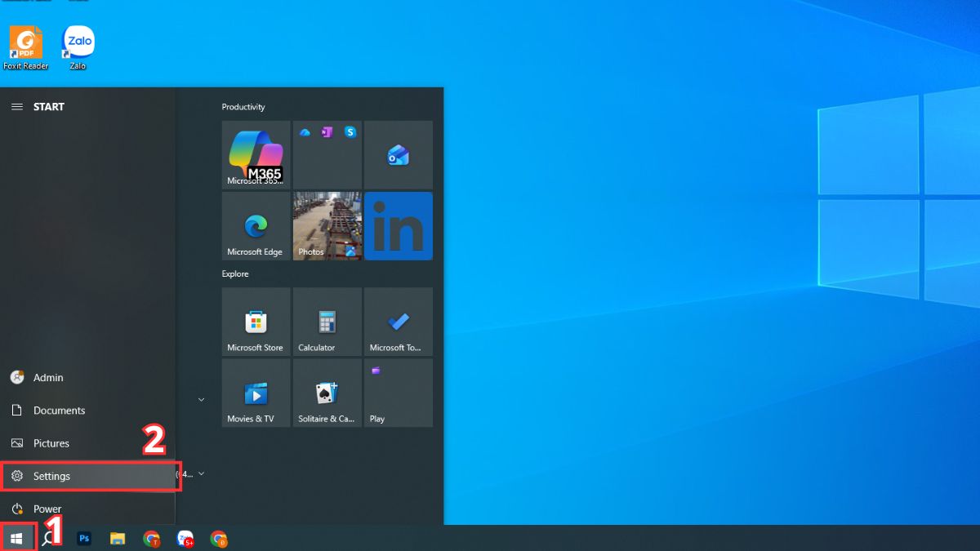This screenshot has height=551, width=980.
Task: Open the Microsoft Store tile
Action: [256, 322]
